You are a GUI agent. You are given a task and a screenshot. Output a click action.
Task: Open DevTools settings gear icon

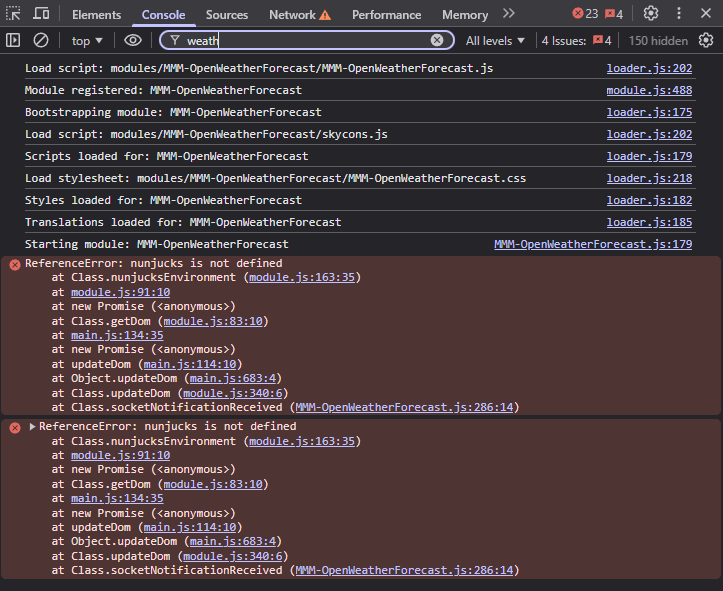pos(651,14)
